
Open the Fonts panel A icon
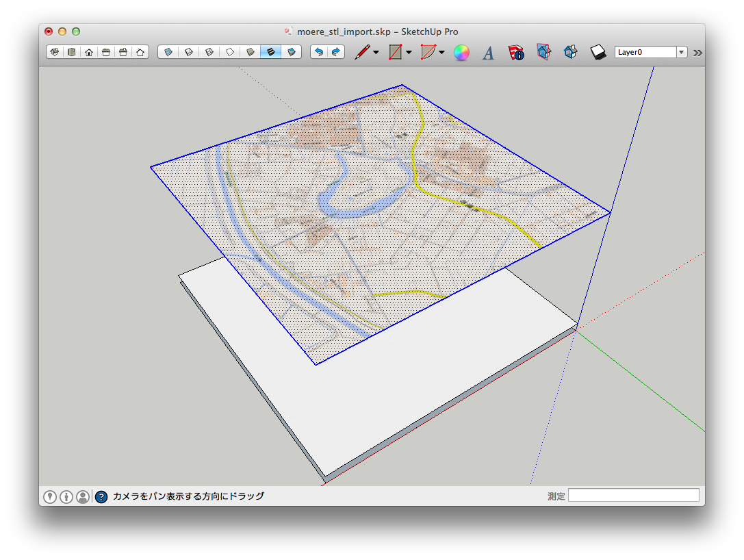tap(488, 53)
